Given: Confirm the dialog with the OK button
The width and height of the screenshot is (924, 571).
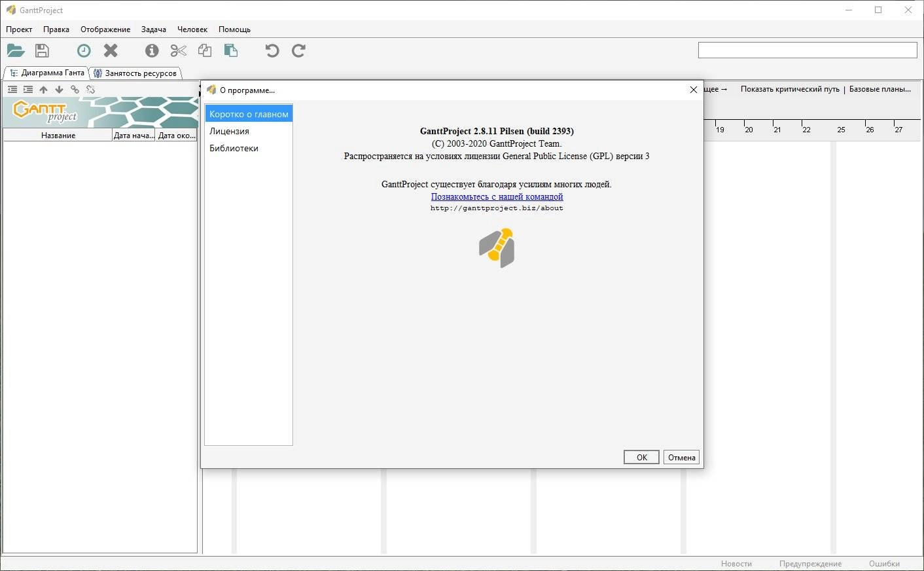Looking at the screenshot, I should point(641,457).
